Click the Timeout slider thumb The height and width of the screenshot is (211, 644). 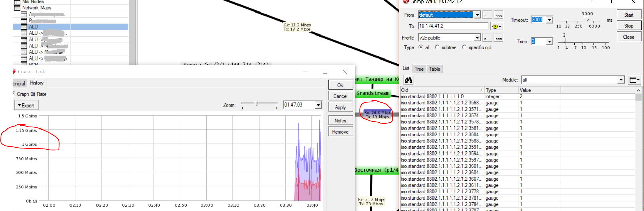[587, 19]
